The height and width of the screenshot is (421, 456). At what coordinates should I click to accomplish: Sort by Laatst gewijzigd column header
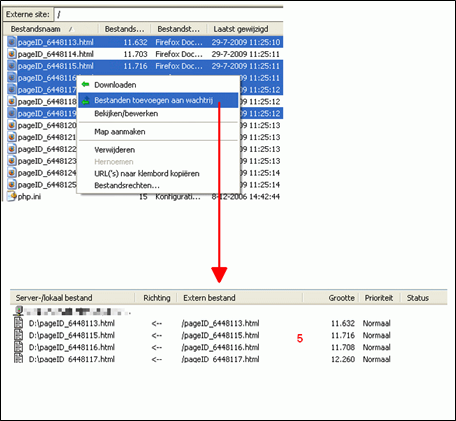(245, 29)
